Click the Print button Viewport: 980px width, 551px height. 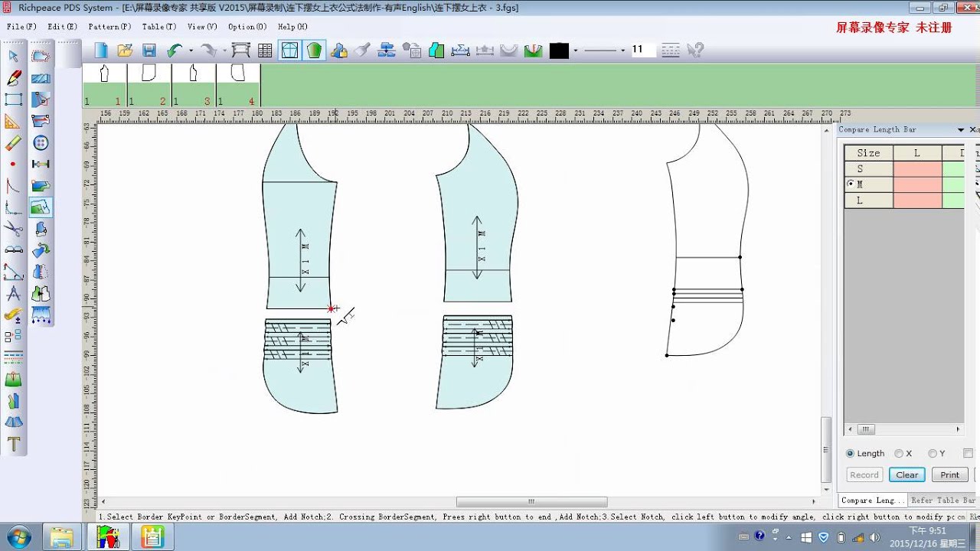pyautogui.click(x=950, y=475)
